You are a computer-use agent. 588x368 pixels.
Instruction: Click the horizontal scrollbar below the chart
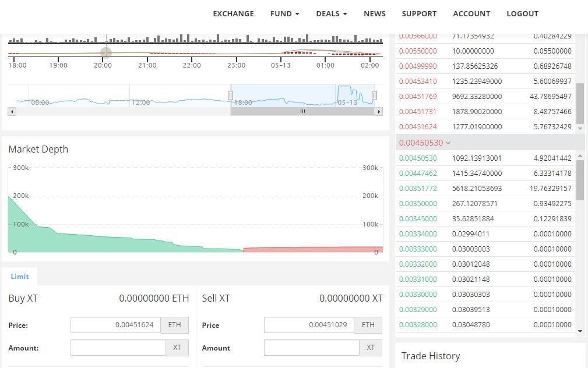click(x=302, y=111)
